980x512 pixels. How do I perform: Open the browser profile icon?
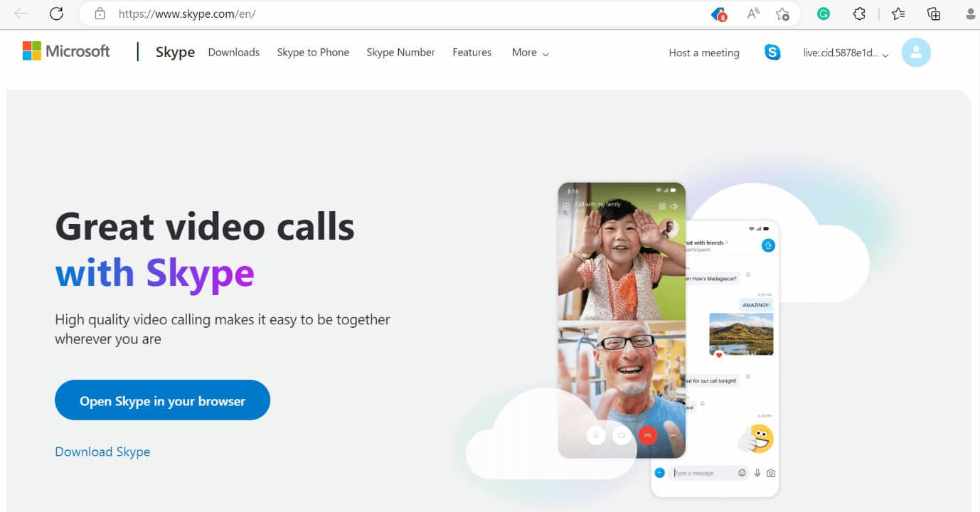tap(971, 14)
